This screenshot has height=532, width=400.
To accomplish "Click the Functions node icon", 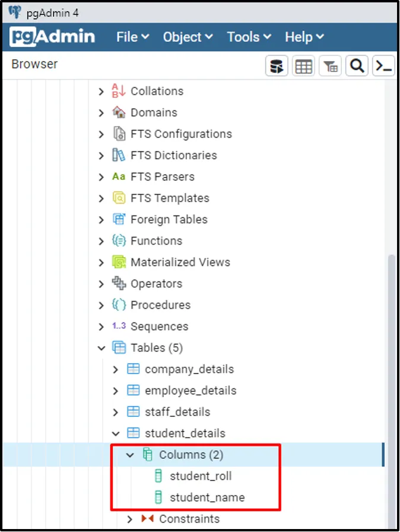I will (119, 240).
